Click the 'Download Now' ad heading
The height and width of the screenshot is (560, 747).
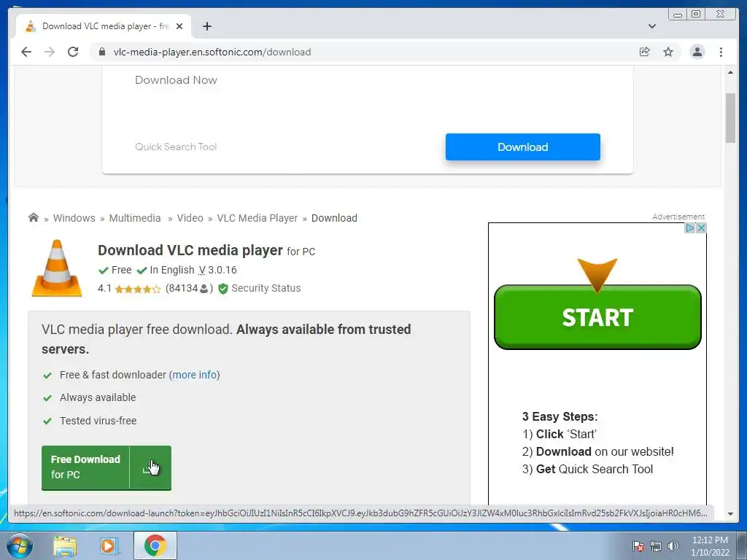click(176, 80)
